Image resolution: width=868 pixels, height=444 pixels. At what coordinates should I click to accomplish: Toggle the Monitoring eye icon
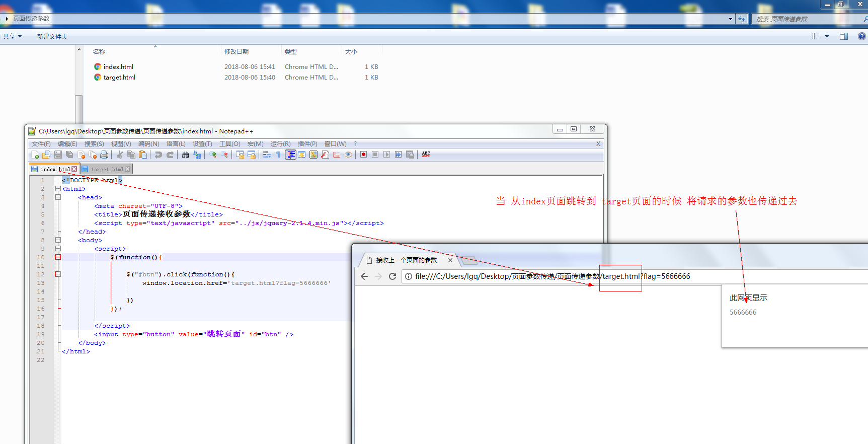[x=348, y=155]
